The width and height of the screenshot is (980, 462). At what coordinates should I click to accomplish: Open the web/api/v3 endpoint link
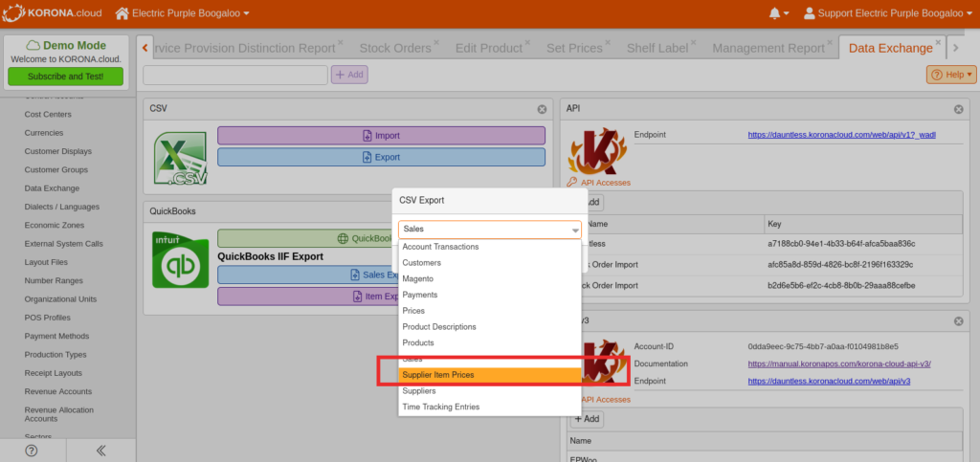(829, 381)
